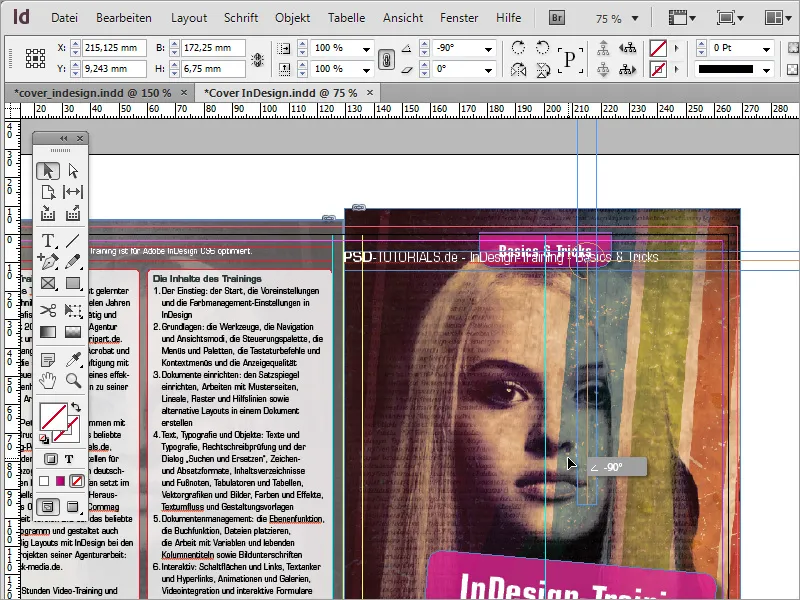The image size is (800, 600).
Task: Select the Eyedropper tool
Action: coord(73,360)
